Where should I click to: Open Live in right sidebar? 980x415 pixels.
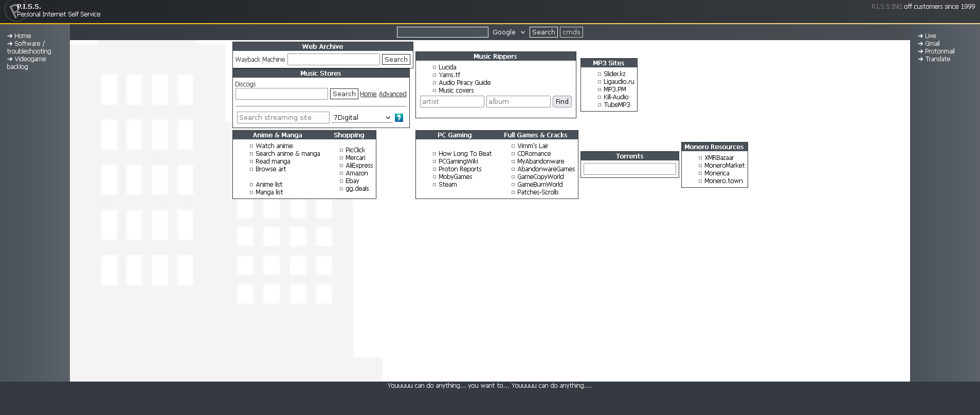(930, 36)
